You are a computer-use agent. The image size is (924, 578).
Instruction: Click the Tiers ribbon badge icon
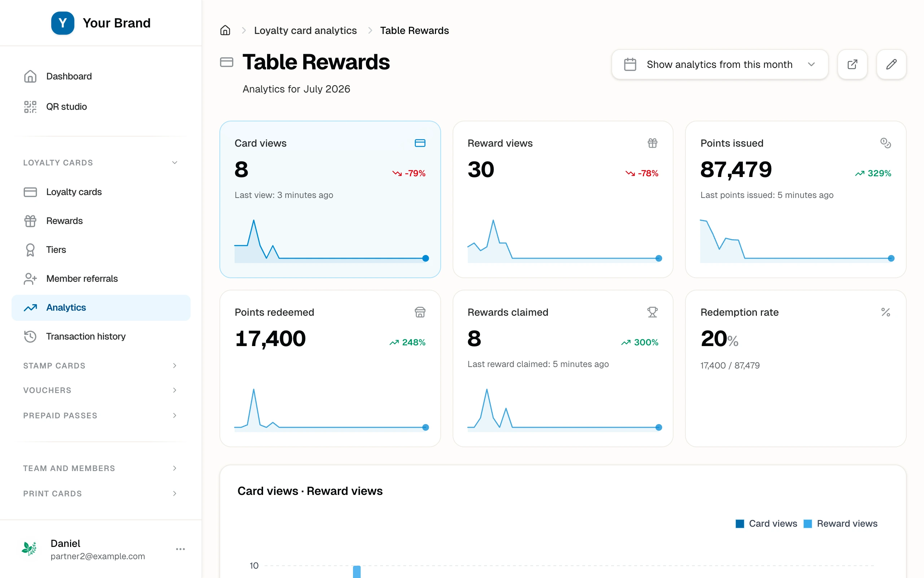(30, 250)
